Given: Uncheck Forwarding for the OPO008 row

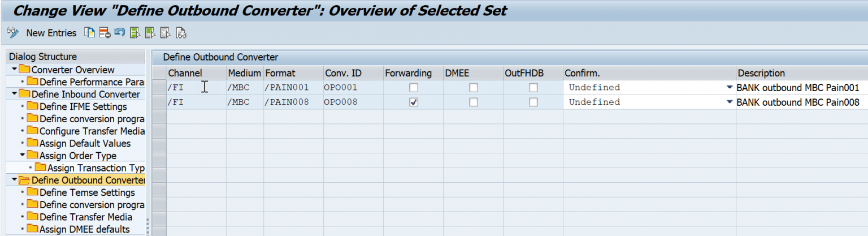Looking at the screenshot, I should pyautogui.click(x=414, y=102).
